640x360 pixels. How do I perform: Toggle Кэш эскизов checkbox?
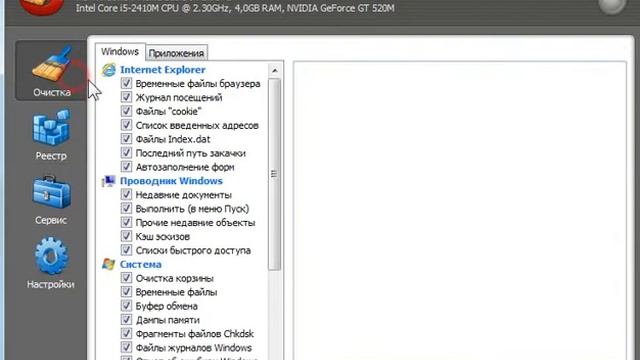point(127,236)
